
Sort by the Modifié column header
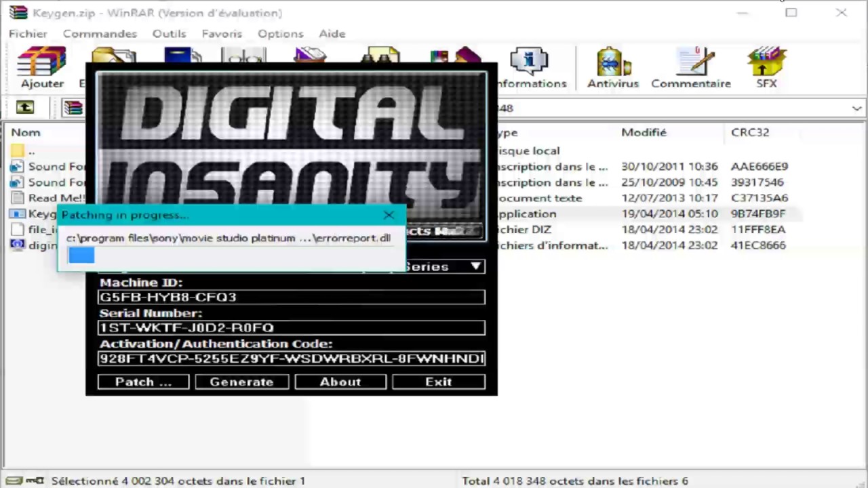[x=644, y=132]
